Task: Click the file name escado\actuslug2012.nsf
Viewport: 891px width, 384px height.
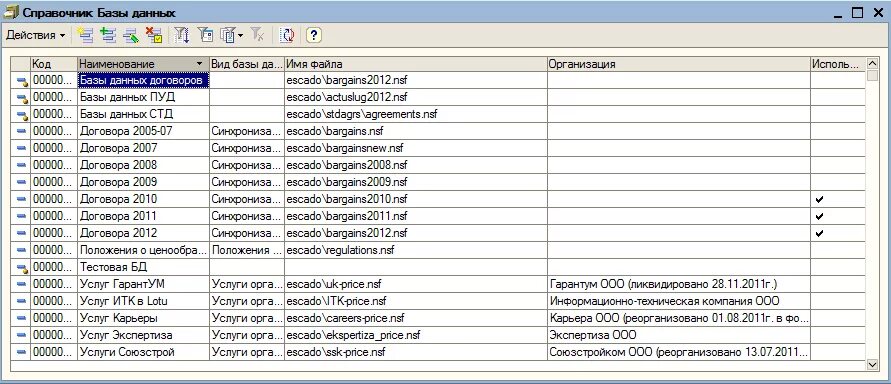Action: (347, 98)
